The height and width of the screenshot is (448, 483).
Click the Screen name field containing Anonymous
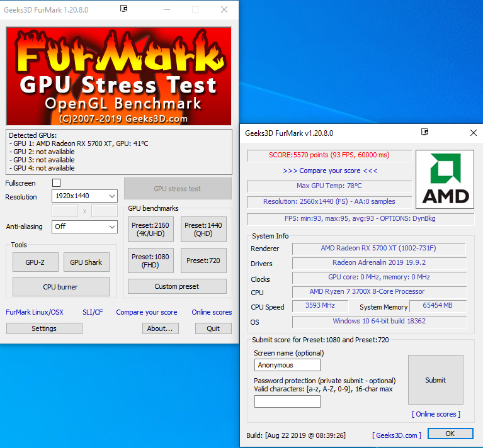click(x=287, y=365)
